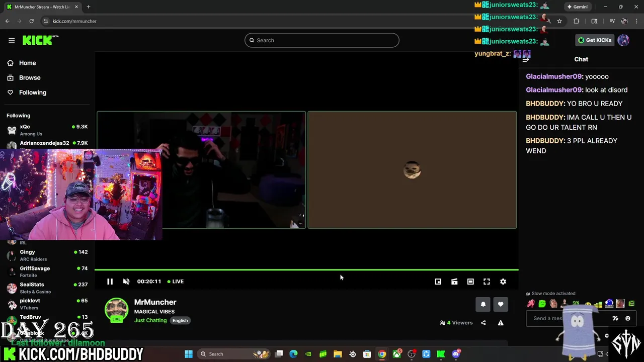Open picklevt channel in Following list

tap(47, 304)
